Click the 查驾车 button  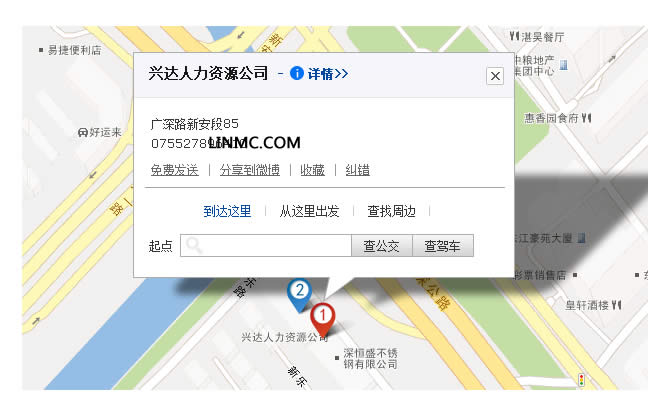(x=443, y=246)
